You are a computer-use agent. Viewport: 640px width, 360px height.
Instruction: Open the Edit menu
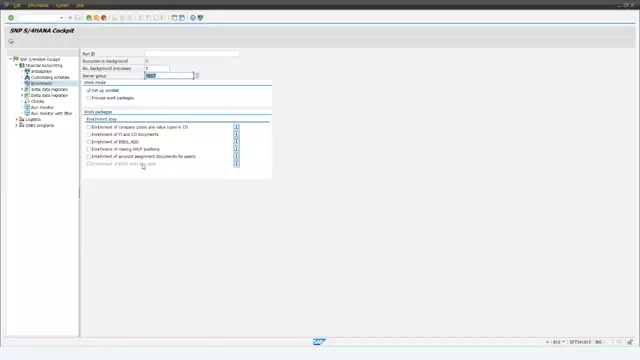[x=17, y=6]
